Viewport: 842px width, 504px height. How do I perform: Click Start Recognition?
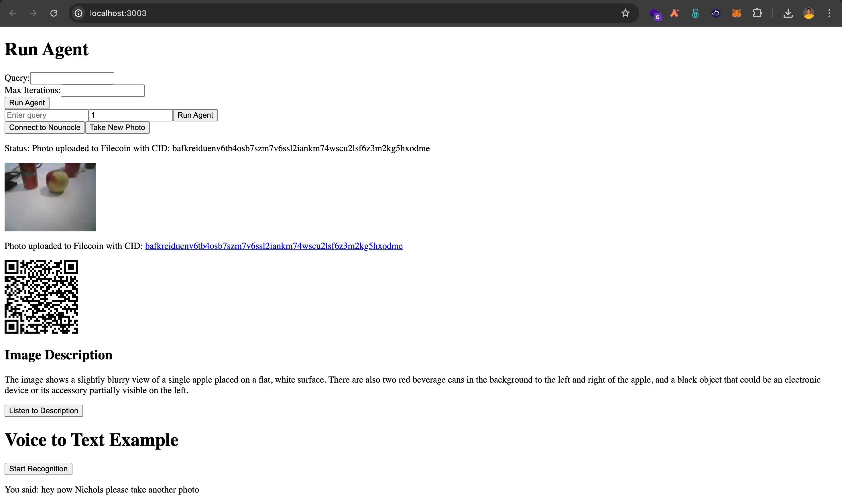pos(38,469)
